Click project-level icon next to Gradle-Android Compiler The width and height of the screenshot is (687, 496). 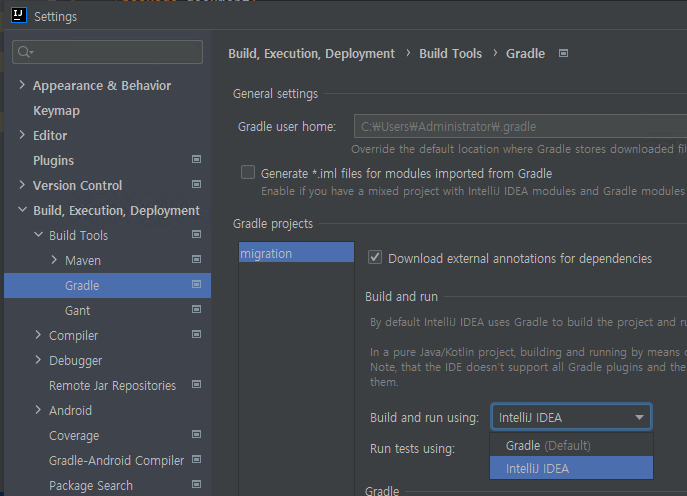196,459
